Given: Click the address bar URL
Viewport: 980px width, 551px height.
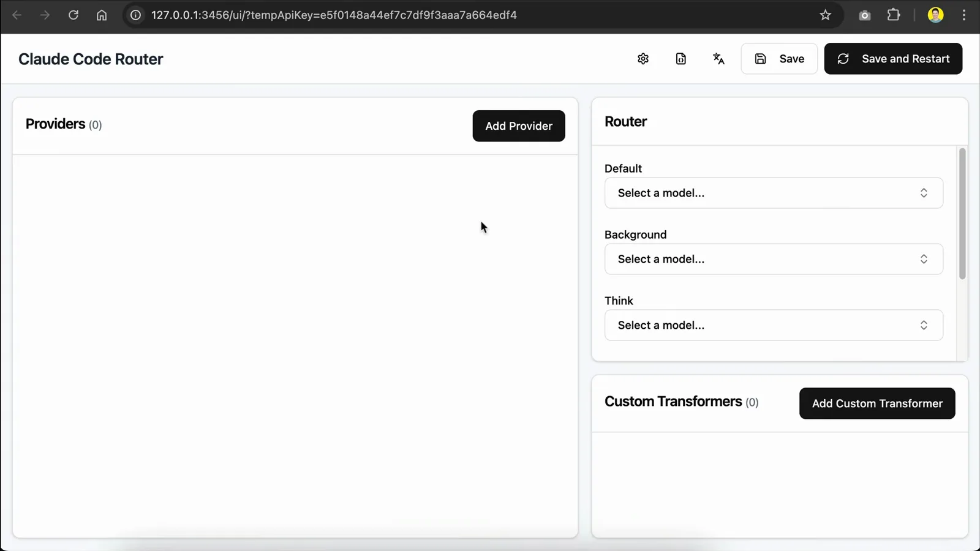Looking at the screenshot, I should [334, 15].
